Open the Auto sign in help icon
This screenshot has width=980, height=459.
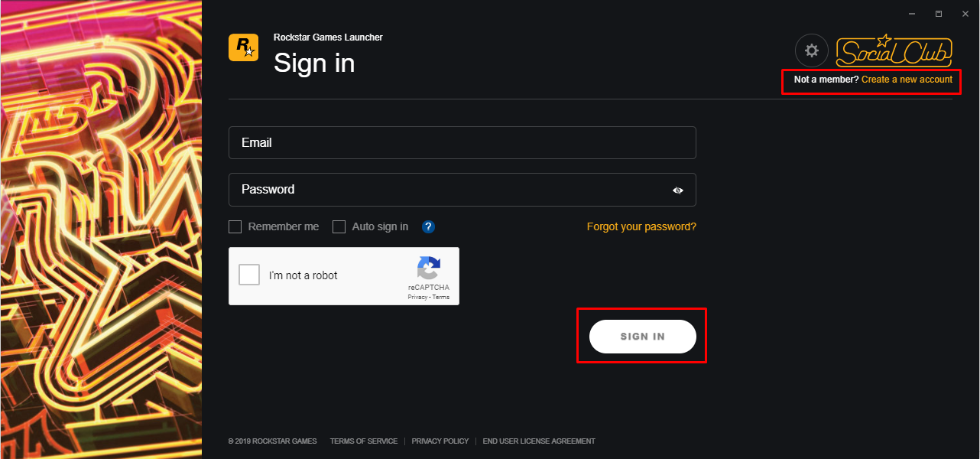point(429,226)
